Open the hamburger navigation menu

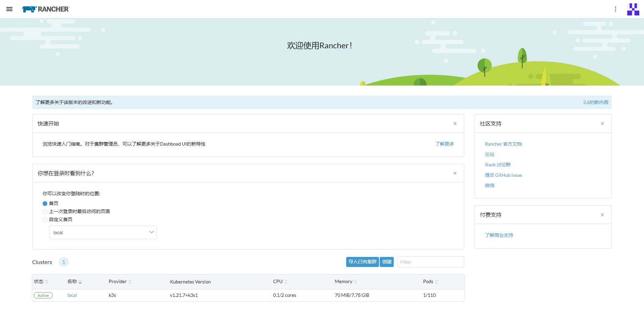[9, 9]
